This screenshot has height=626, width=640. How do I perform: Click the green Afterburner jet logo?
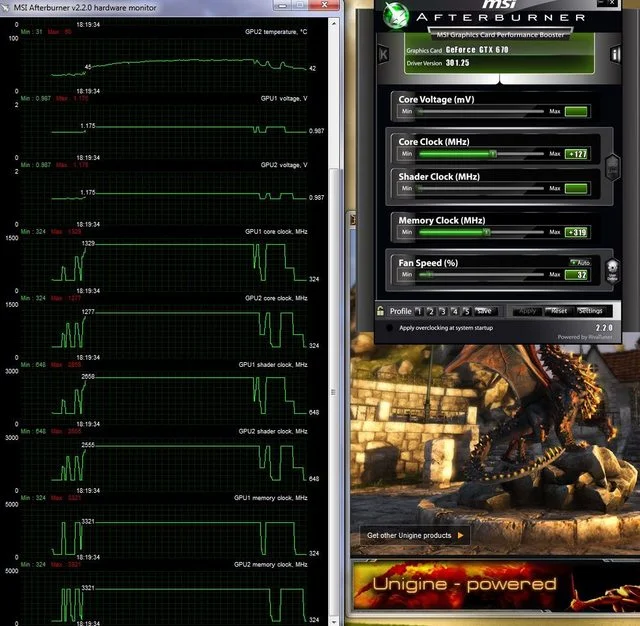pyautogui.click(x=396, y=16)
